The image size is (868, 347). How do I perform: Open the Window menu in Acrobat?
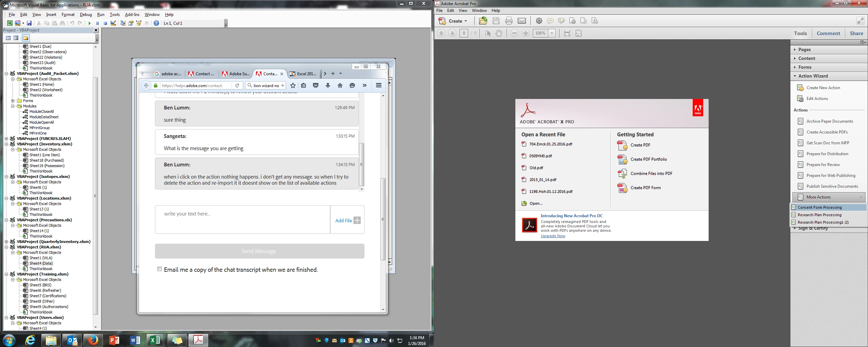(479, 11)
